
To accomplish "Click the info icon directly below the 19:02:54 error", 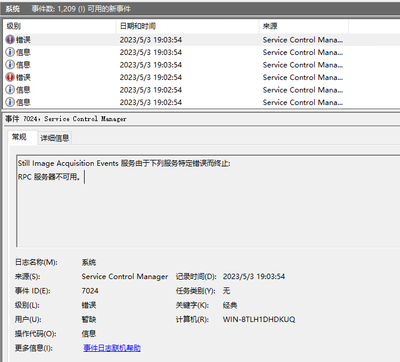I will click(10, 90).
